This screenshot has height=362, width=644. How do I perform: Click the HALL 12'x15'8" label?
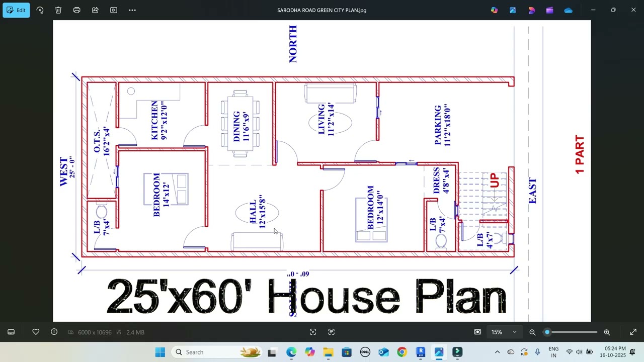click(x=257, y=212)
